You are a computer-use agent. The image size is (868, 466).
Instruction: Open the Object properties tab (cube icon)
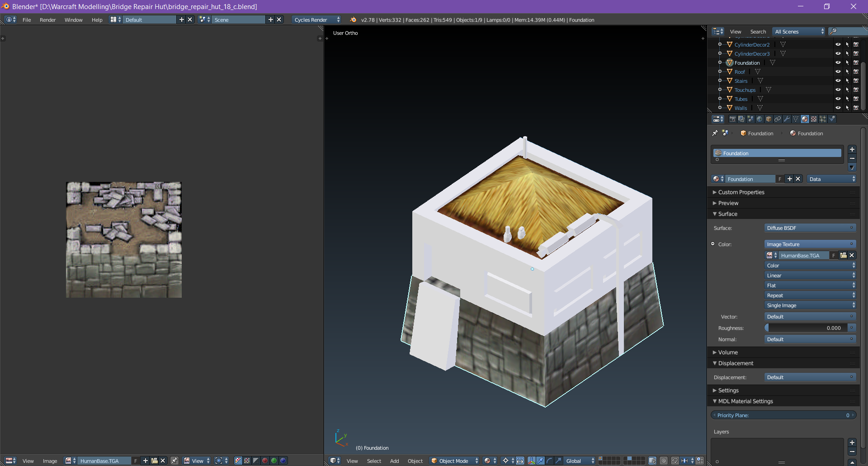pyautogui.click(x=769, y=119)
